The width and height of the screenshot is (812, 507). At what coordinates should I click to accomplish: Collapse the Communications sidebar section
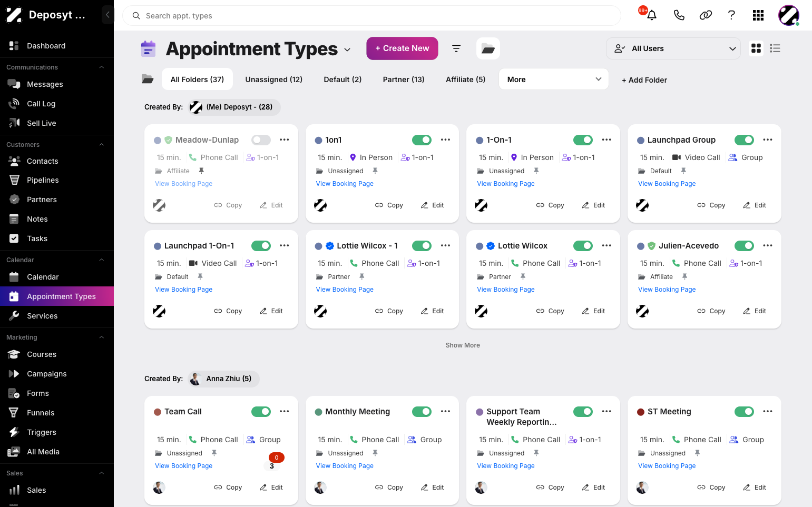point(102,67)
